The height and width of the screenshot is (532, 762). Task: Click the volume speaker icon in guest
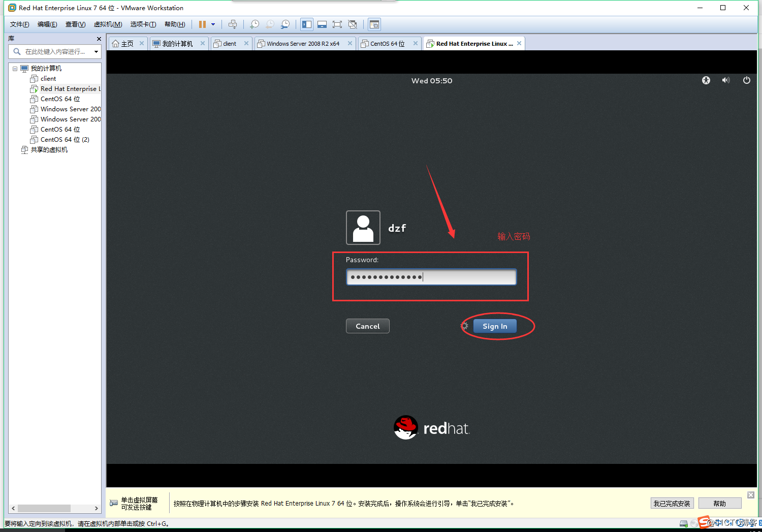[x=726, y=80]
